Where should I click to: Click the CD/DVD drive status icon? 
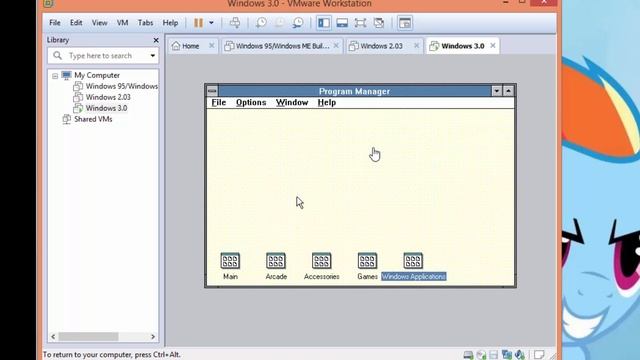click(x=481, y=355)
